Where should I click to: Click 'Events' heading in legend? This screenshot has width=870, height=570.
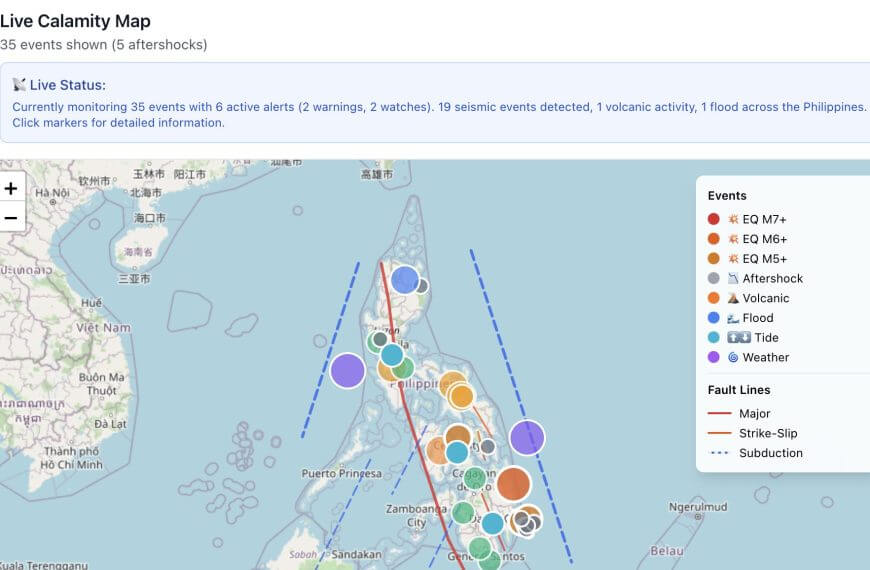click(727, 196)
